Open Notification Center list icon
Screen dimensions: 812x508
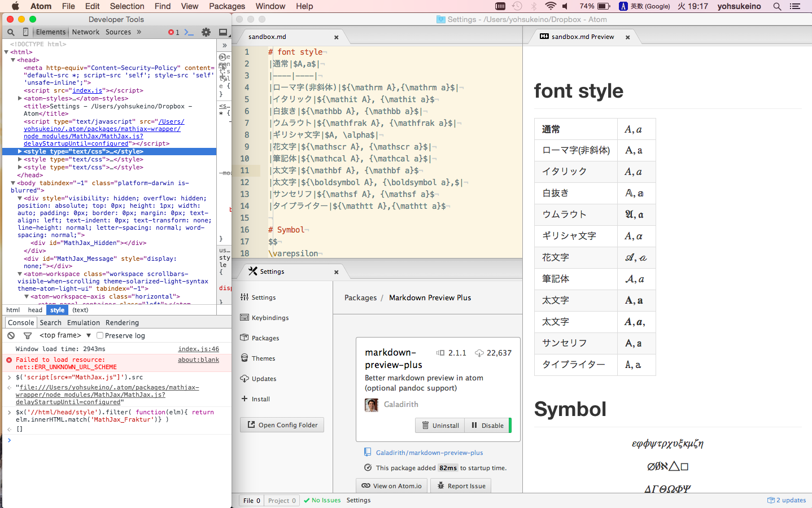click(x=795, y=6)
